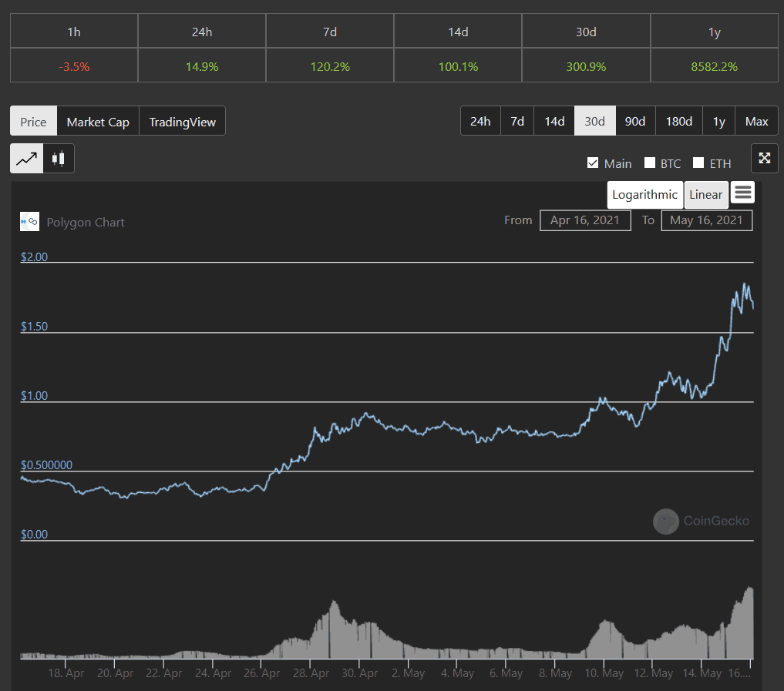784x691 pixels.
Task: Select the Max time range
Action: (756, 121)
